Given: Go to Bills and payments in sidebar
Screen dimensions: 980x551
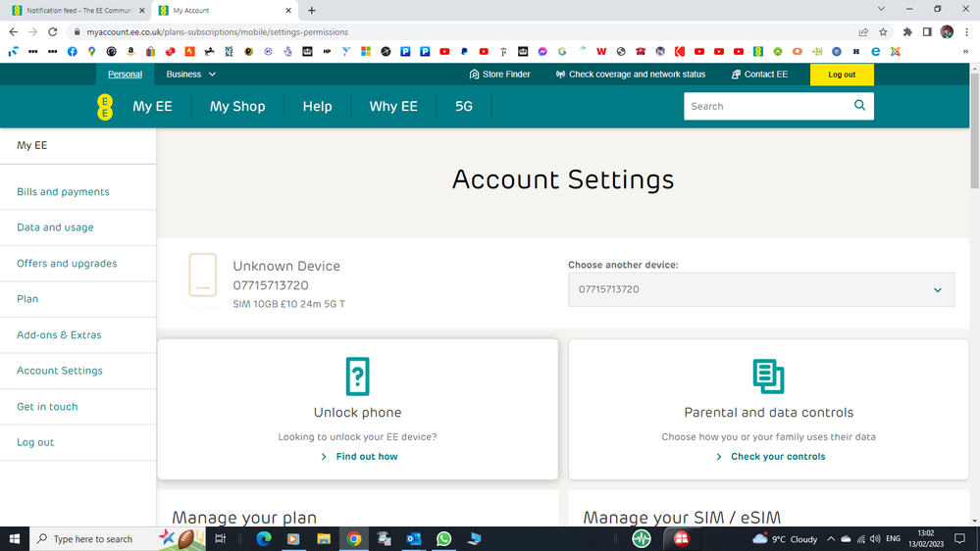Looking at the screenshot, I should [63, 192].
